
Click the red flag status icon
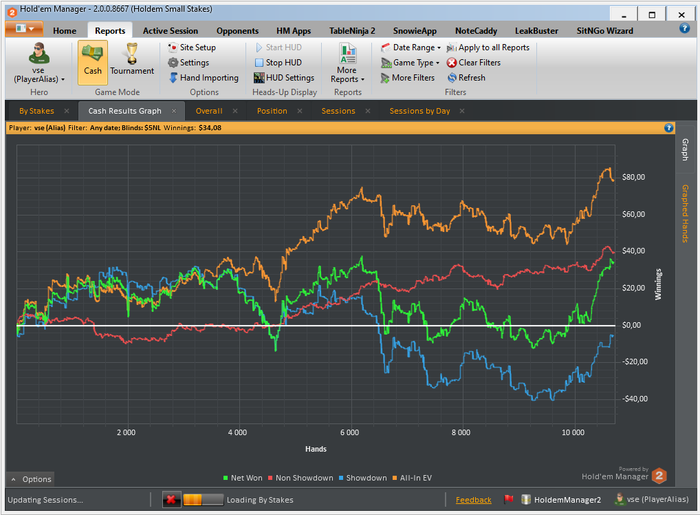click(508, 499)
